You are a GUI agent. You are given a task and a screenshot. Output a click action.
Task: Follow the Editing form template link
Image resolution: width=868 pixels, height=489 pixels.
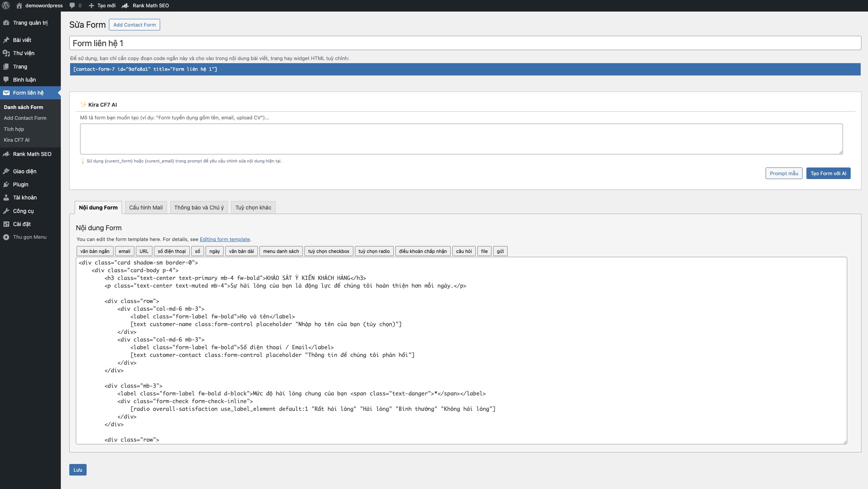pyautogui.click(x=225, y=239)
